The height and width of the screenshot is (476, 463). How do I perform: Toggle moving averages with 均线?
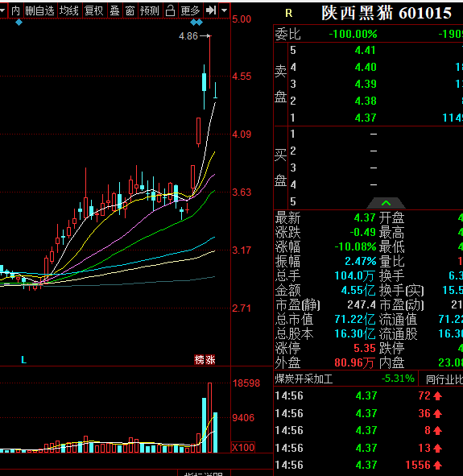(69, 11)
